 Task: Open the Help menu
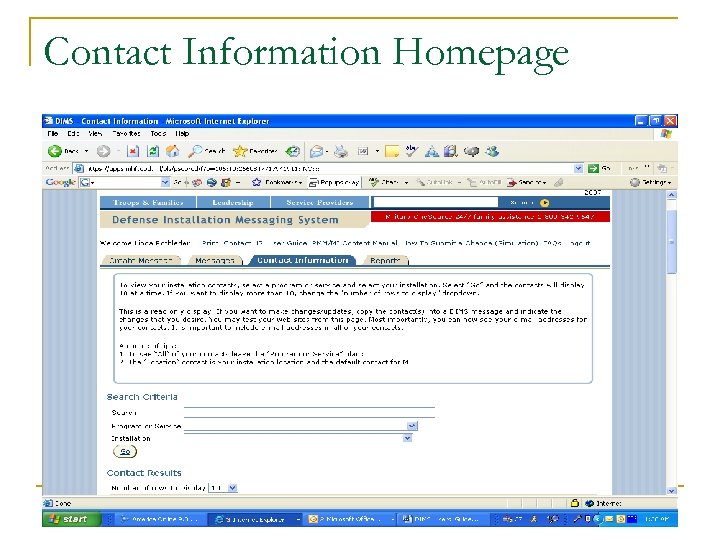(182, 134)
